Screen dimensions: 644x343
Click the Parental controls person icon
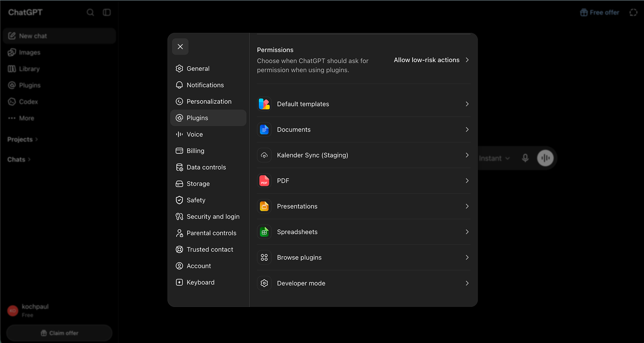(179, 233)
